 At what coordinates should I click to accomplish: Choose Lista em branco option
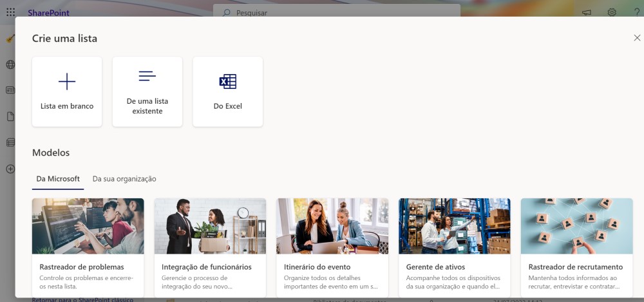(67, 91)
